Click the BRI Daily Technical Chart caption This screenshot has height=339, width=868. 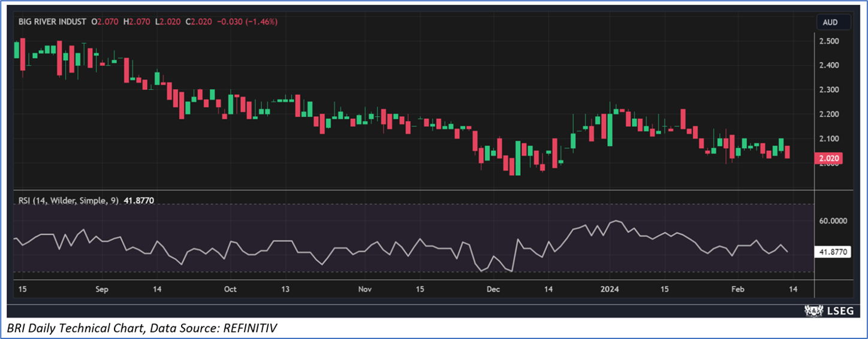pos(143,328)
